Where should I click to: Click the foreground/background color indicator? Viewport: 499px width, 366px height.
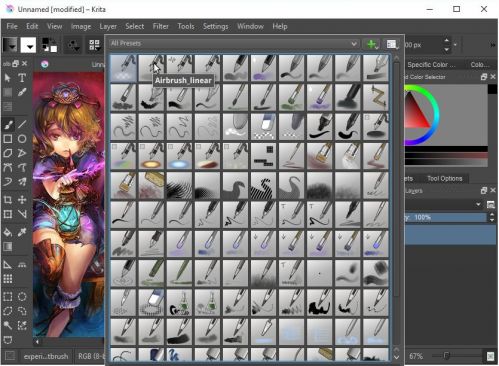click(49, 45)
